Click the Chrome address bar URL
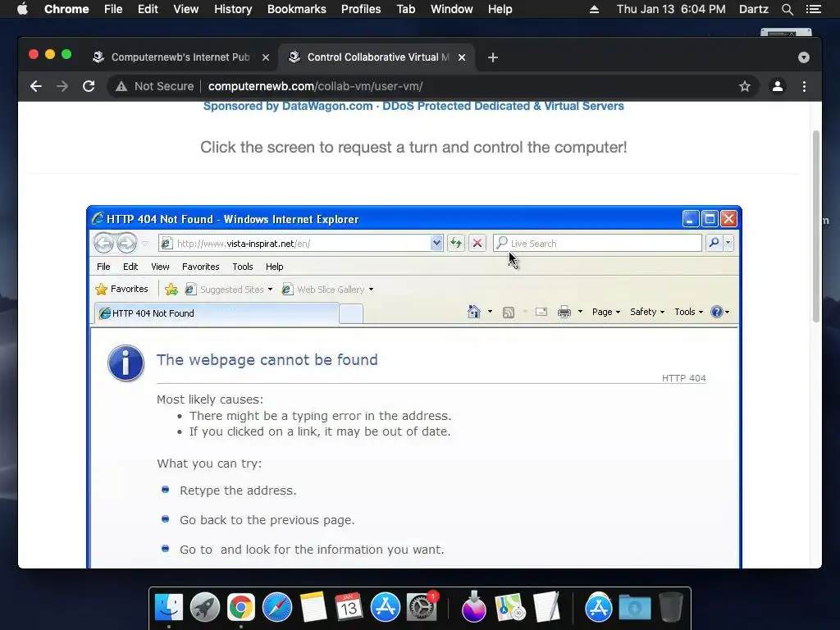Screen dimensions: 840x630 [x=316, y=86]
